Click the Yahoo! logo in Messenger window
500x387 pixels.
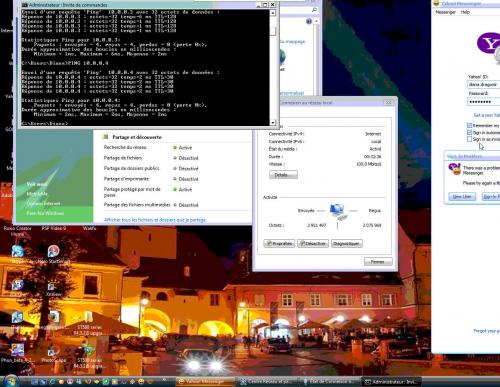(489, 43)
